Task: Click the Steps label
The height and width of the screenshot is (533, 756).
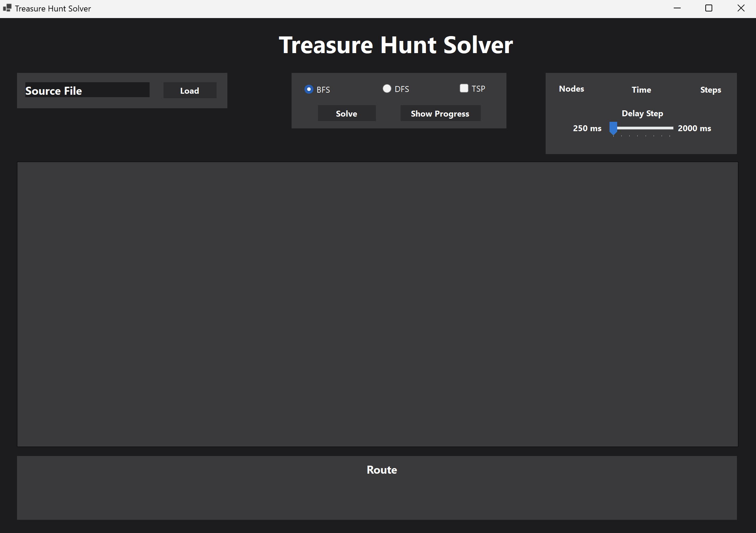Action: (x=711, y=90)
